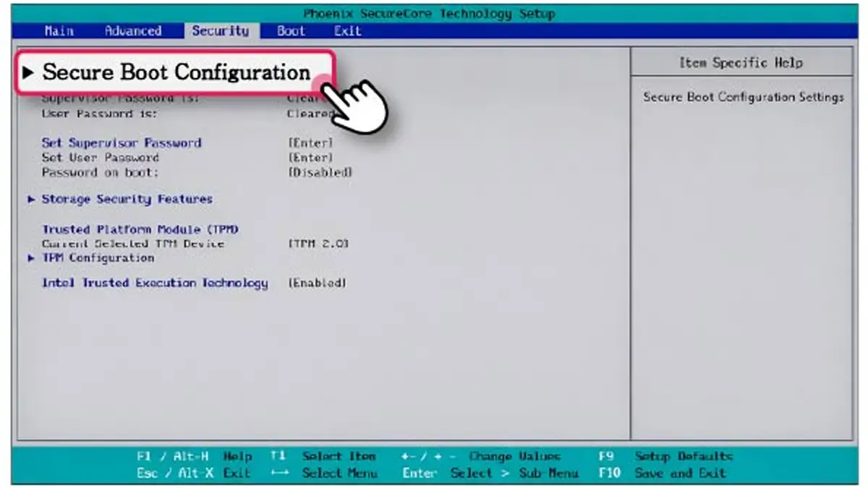This screenshot has width=868, height=488.
Task: Click the triangle icon beside Storage Security Features
Action: point(32,199)
